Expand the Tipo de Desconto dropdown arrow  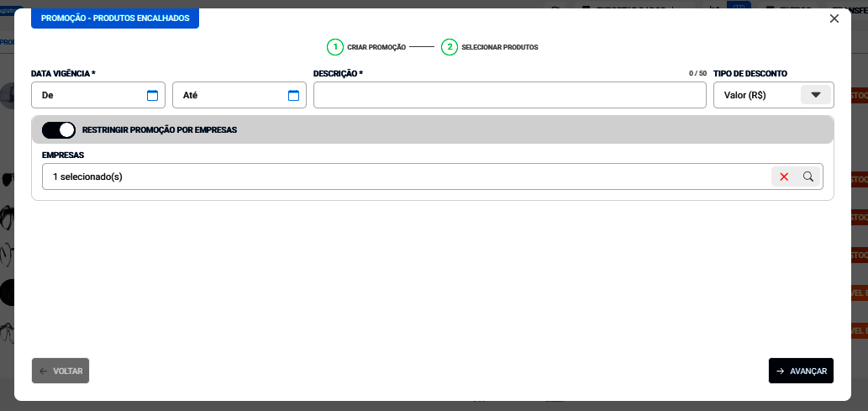coord(815,95)
